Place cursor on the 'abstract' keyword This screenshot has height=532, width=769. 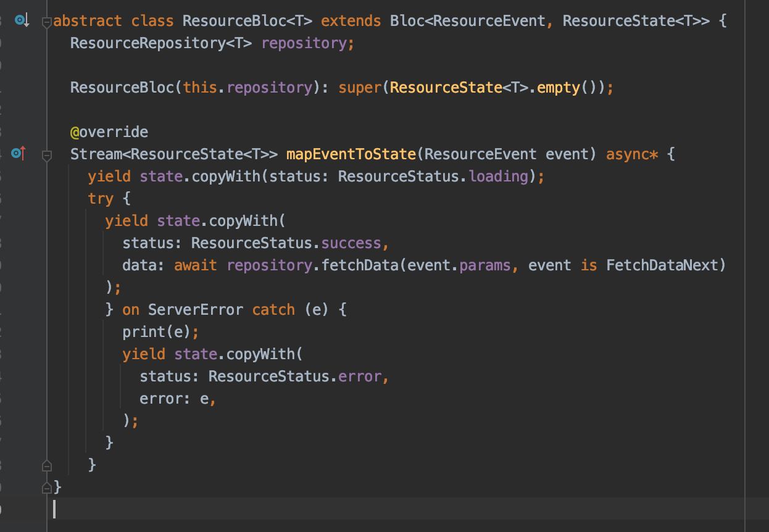(88, 21)
